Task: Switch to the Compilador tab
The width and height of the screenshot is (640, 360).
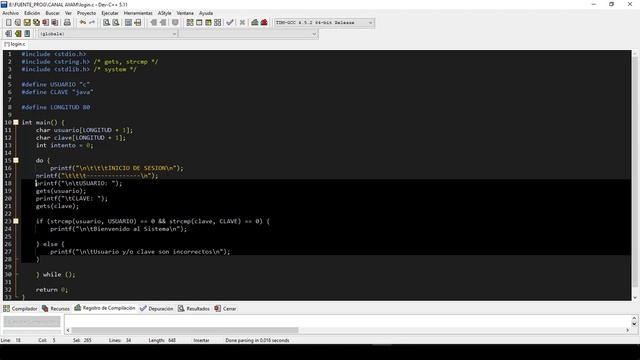Action: point(20,309)
